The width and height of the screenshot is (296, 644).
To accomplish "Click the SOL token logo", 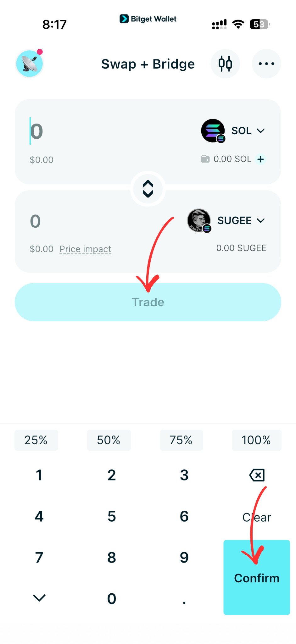I will pyautogui.click(x=213, y=130).
